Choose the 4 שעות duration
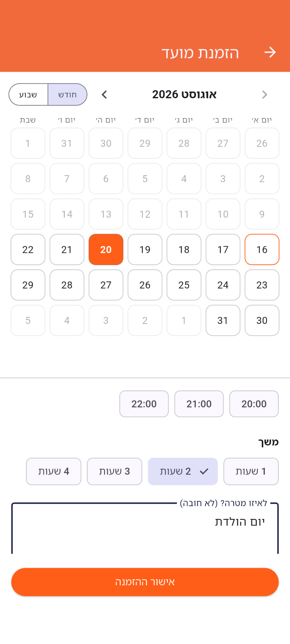This screenshot has width=290, height=644. 54,471
